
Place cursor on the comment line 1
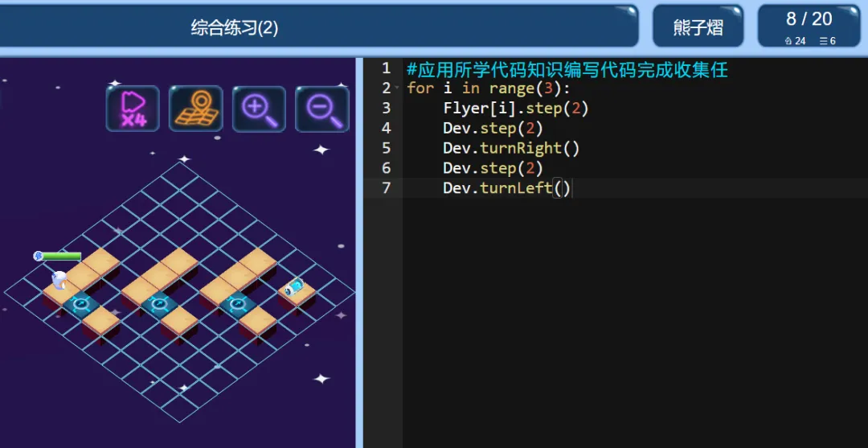(567, 70)
